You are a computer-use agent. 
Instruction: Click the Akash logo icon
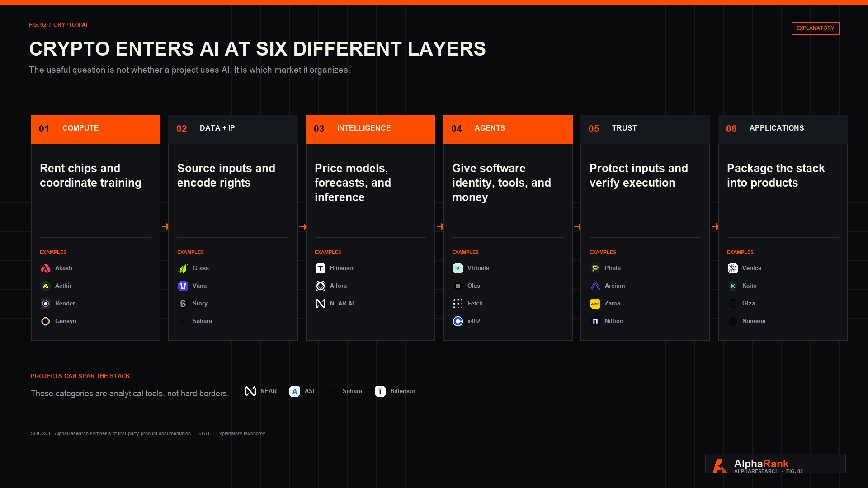[46, 268]
